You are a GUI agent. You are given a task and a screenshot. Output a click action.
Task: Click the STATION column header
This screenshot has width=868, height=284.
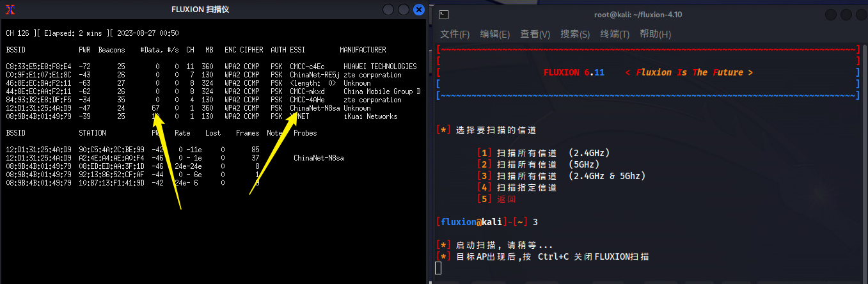click(x=92, y=133)
